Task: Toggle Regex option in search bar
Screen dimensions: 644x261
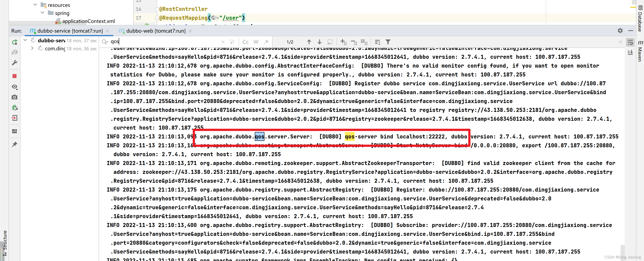Action: tap(266, 42)
